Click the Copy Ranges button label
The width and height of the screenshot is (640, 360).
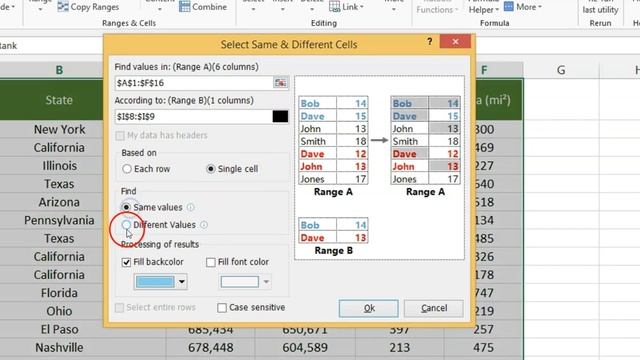tap(95, 7)
